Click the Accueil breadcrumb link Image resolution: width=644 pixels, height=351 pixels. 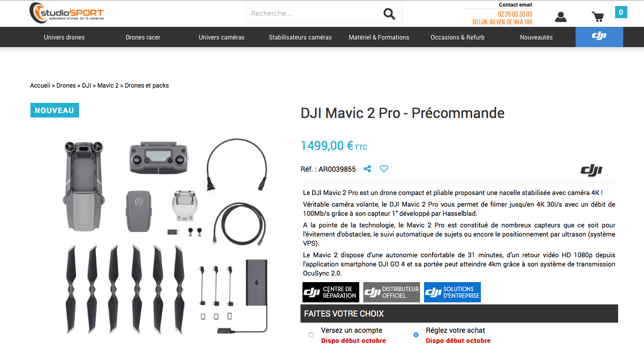40,86
